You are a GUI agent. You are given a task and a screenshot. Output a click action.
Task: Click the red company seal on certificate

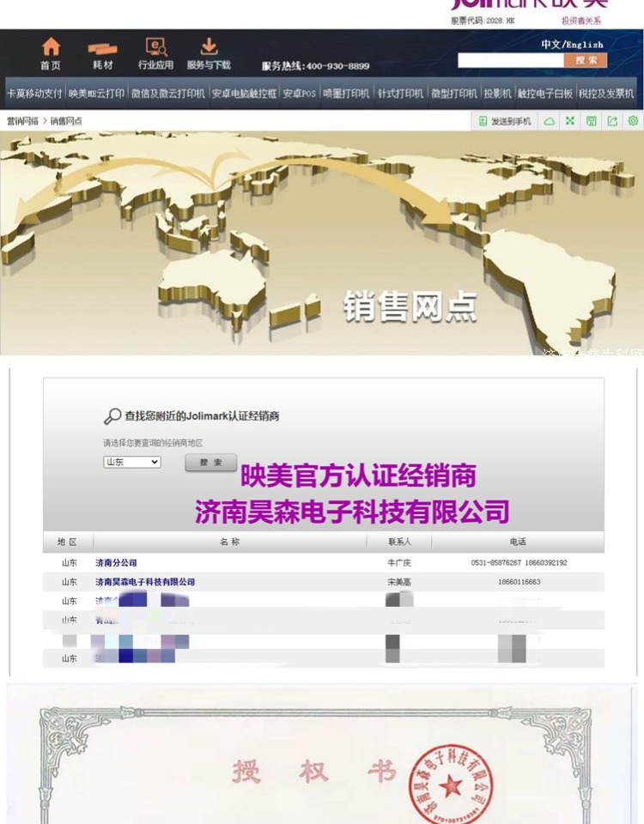pyautogui.click(x=451, y=784)
